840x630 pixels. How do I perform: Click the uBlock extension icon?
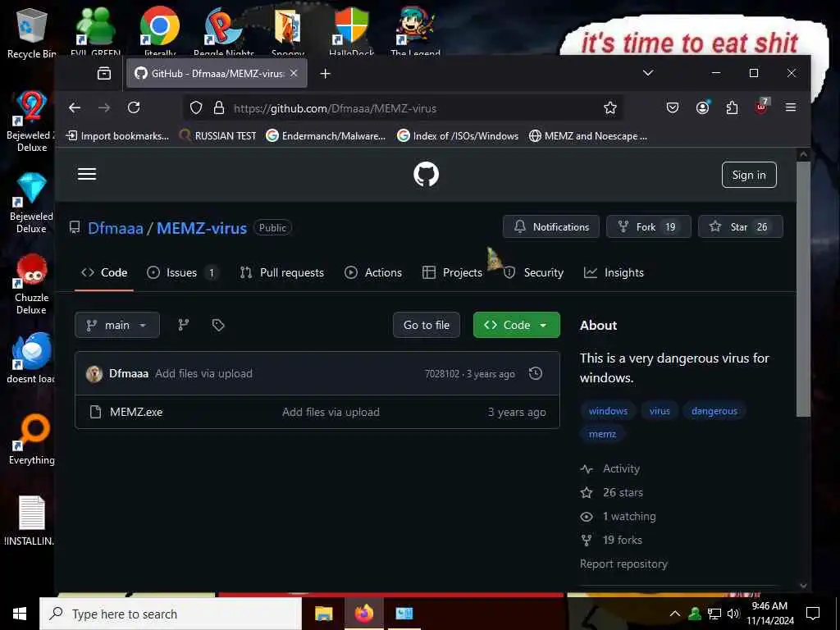[761, 107]
